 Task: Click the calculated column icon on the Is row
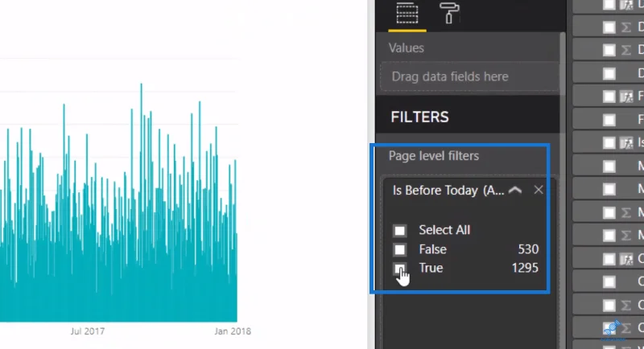tap(626, 142)
